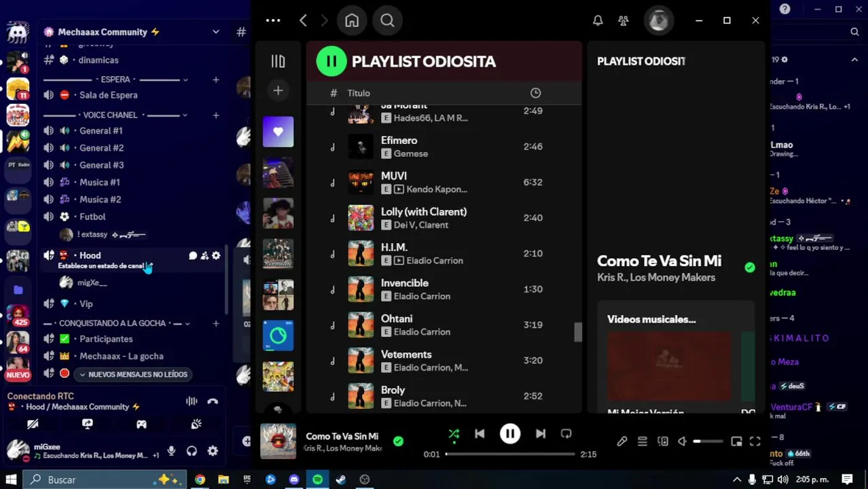Toggle saved checkmark in player bar
The image size is (868, 489).
tap(398, 441)
